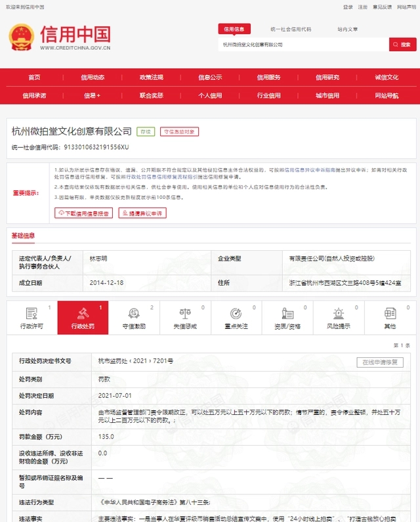Open the 信用信息异议申诉指南 link

[310, 170]
